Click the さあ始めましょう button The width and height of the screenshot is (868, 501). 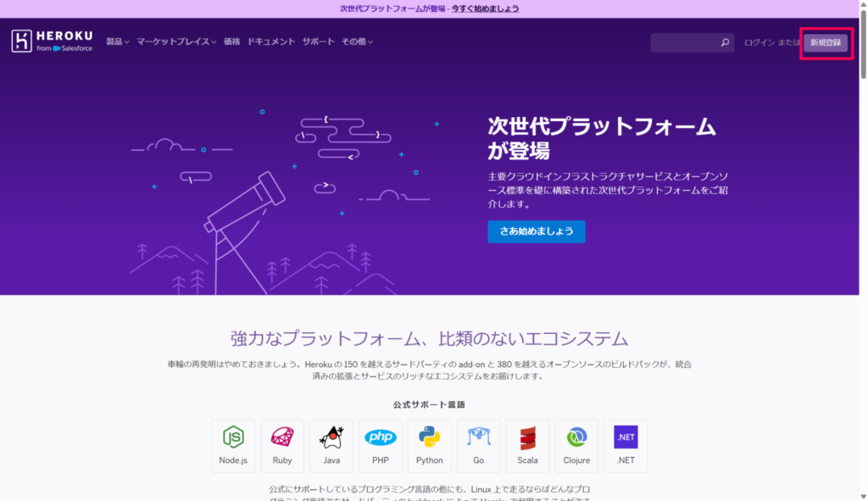[537, 231]
